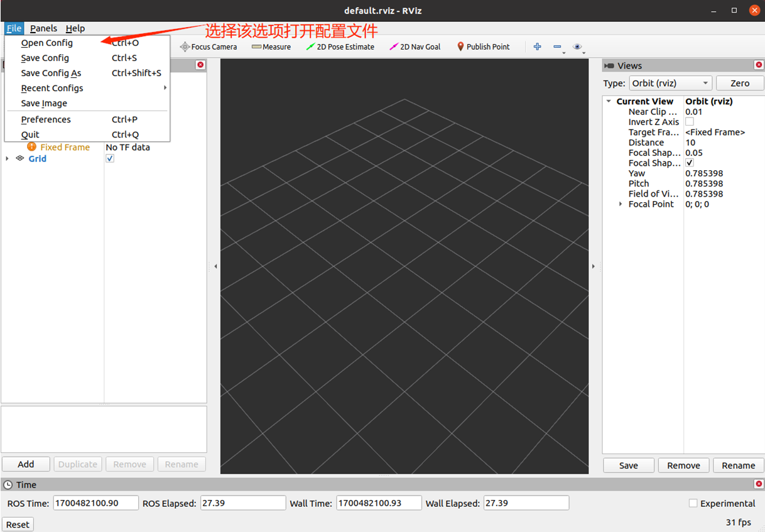Select the Publish Point tool
Image resolution: width=765 pixels, height=532 pixels.
point(483,46)
